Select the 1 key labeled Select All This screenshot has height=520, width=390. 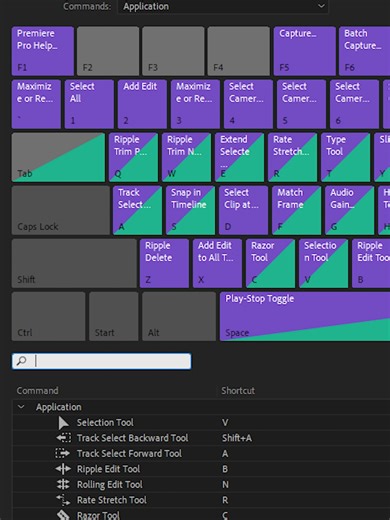point(89,104)
